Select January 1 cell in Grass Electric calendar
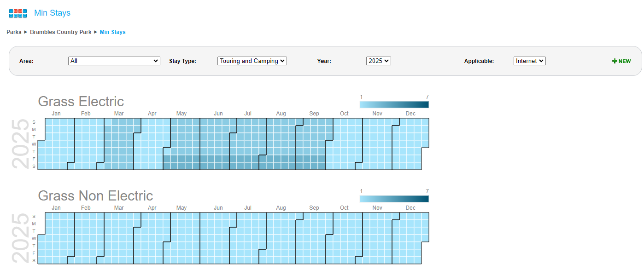This screenshot has width=644, height=275. pyautogui.click(x=41, y=144)
